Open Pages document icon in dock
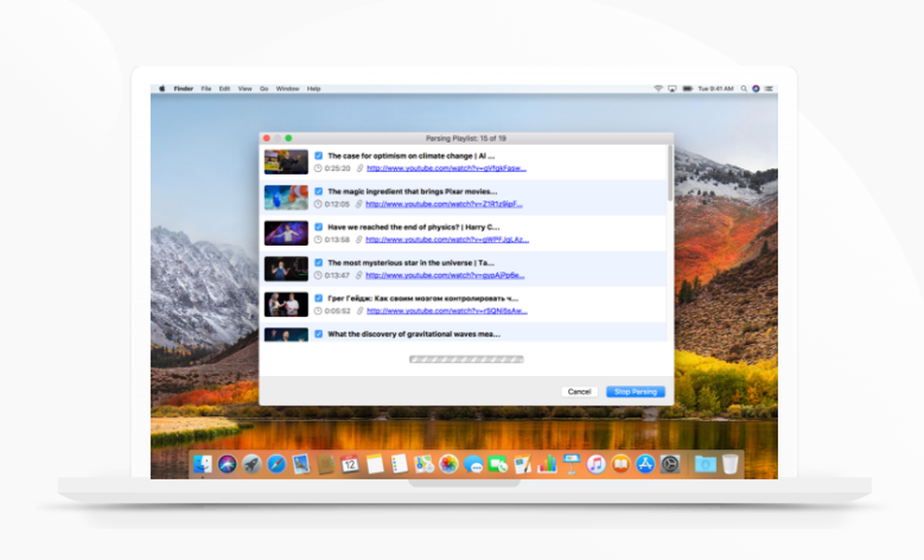The width and height of the screenshot is (924, 560). pyautogui.click(x=522, y=465)
